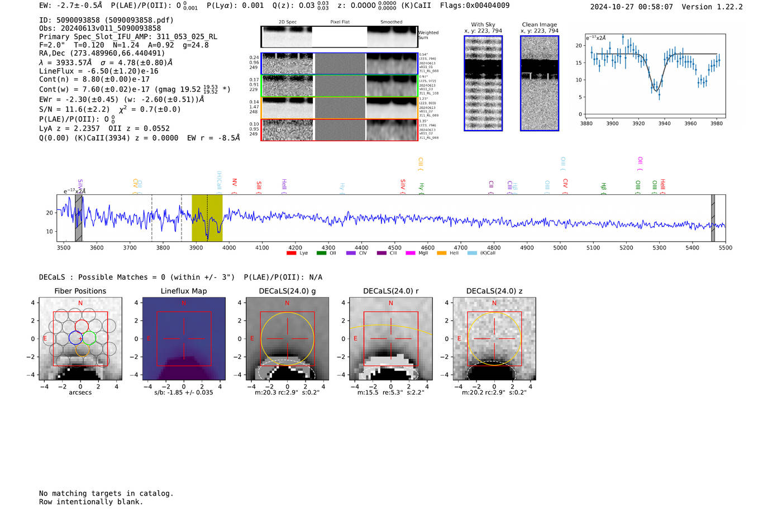Select the Weighted Sum 2D spectrum strip
The height and width of the screenshot is (532, 782).
(340, 37)
